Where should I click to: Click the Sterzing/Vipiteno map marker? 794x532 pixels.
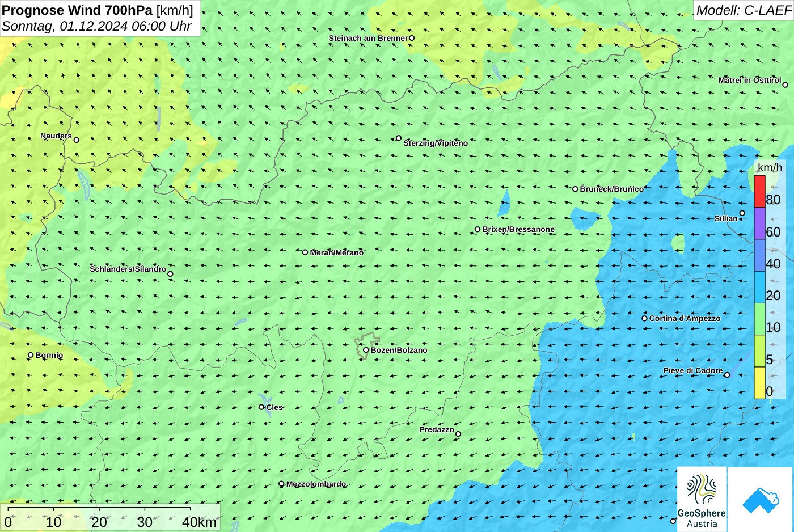[x=399, y=138]
